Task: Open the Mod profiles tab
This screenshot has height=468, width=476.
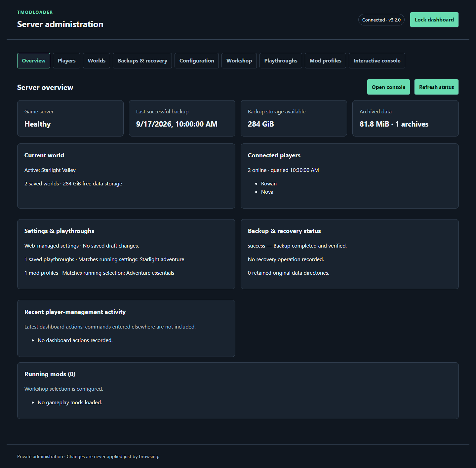Action: (x=325, y=61)
